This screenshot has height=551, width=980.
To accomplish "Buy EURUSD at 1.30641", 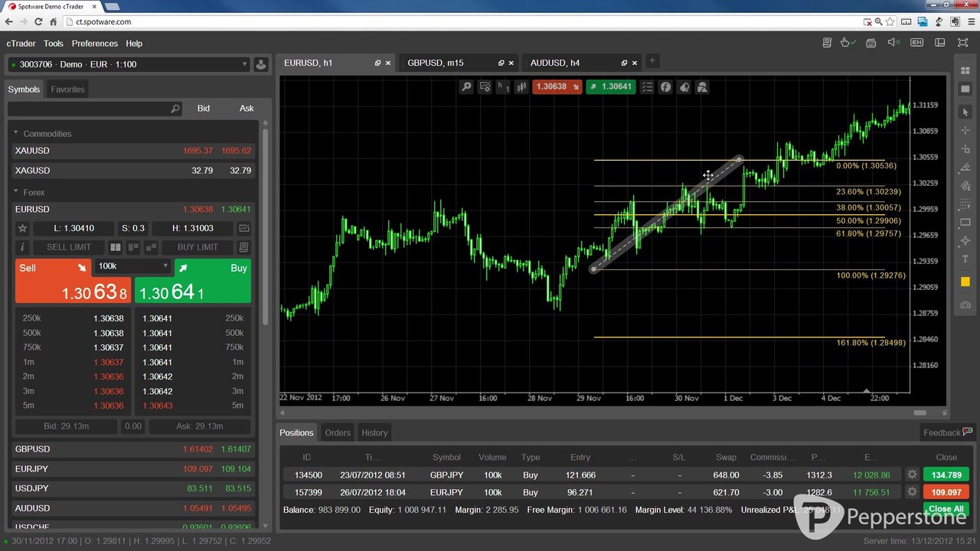I will point(193,281).
